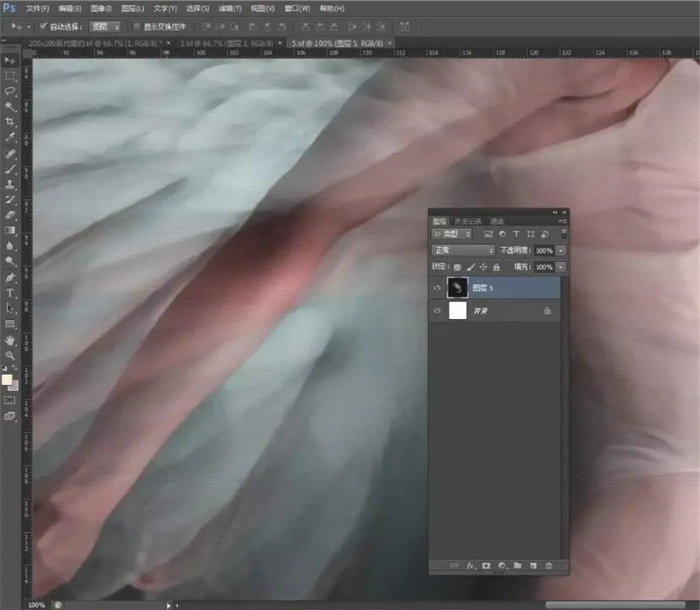Toggle the 自动选择 checkbox
Image resolution: width=700 pixels, height=610 pixels.
tap(44, 26)
